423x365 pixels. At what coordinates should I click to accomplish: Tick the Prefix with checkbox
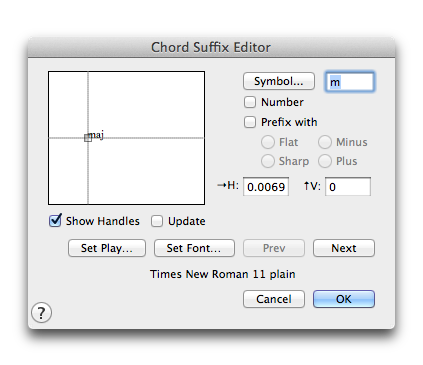click(250, 122)
